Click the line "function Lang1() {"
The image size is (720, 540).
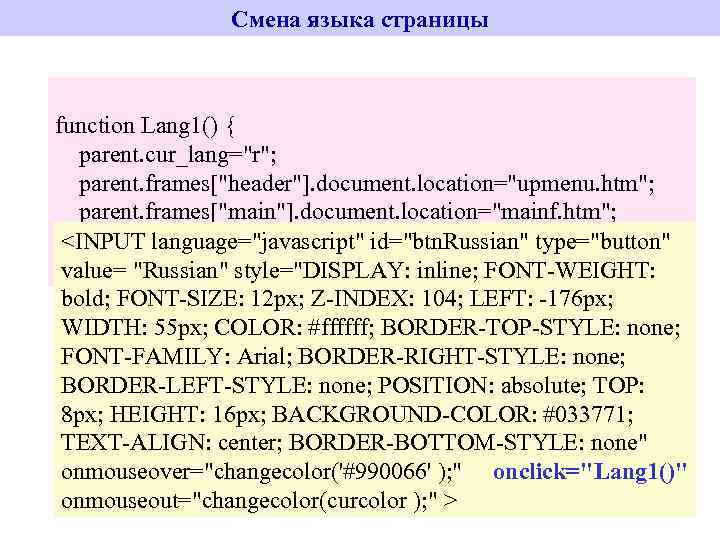(x=145, y=126)
